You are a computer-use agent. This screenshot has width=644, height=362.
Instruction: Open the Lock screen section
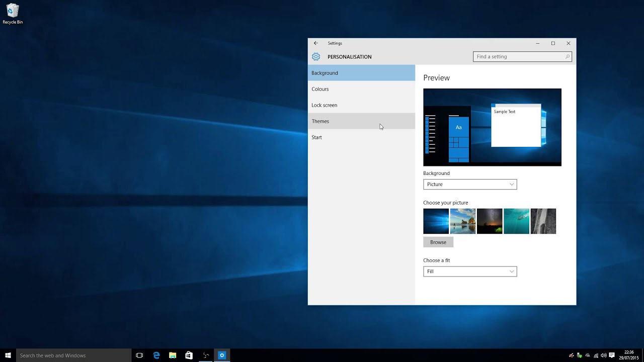(361, 105)
